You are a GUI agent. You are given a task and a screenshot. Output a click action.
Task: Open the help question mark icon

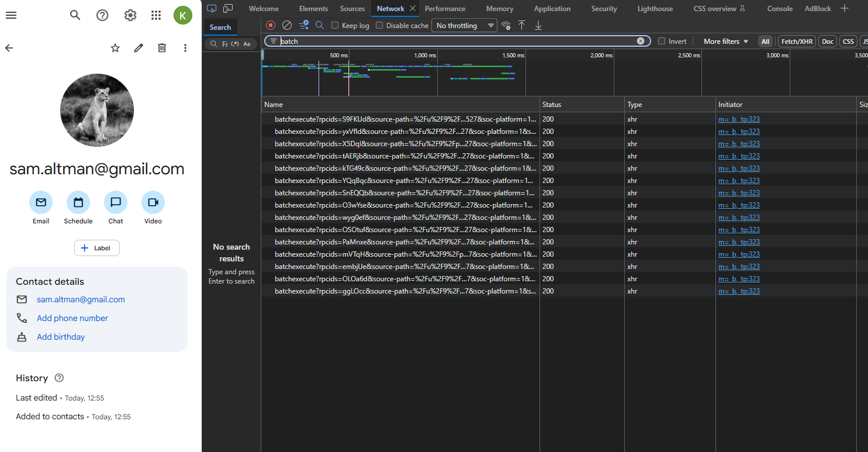click(102, 15)
